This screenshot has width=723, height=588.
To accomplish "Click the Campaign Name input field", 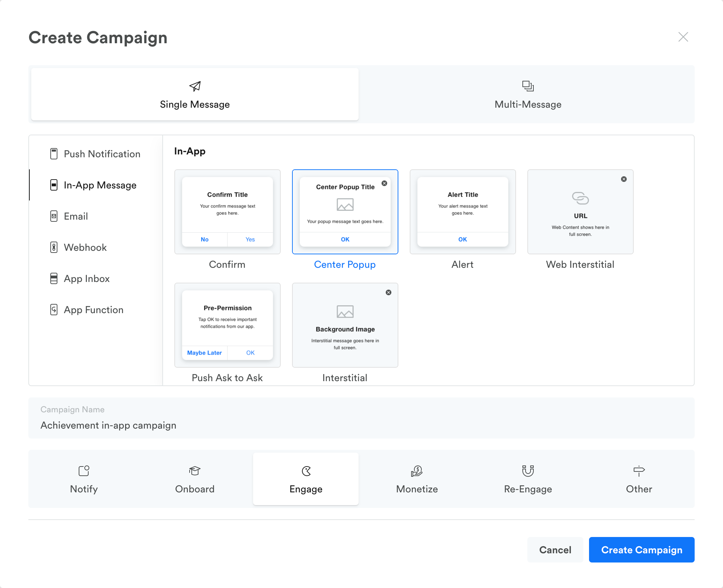I will tap(361, 425).
